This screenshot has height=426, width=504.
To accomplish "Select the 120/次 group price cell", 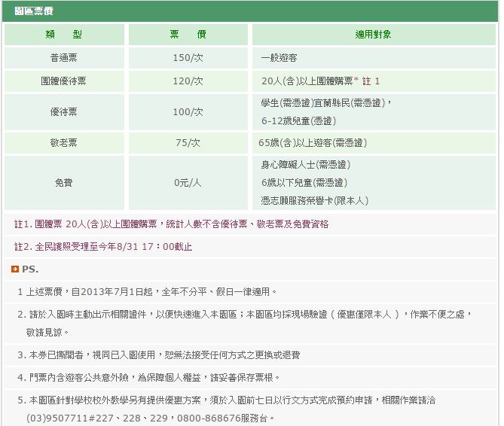I will coord(188,81).
